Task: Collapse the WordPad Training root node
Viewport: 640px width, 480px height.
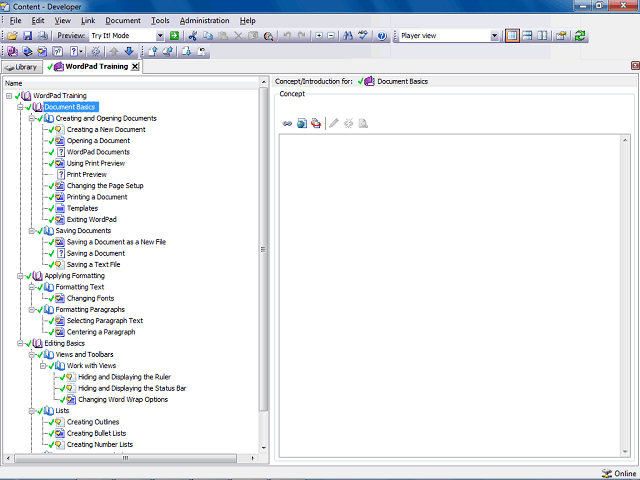Action: pos(9,96)
